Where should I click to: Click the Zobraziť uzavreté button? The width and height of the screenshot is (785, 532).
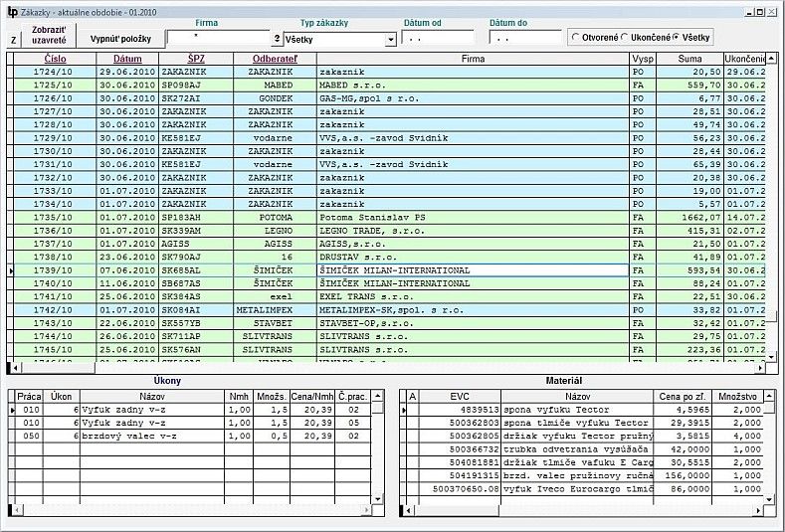coord(49,35)
